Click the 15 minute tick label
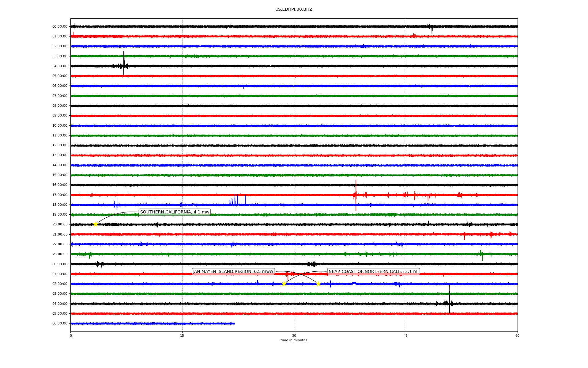This screenshot has width=588, height=368. (x=182, y=335)
